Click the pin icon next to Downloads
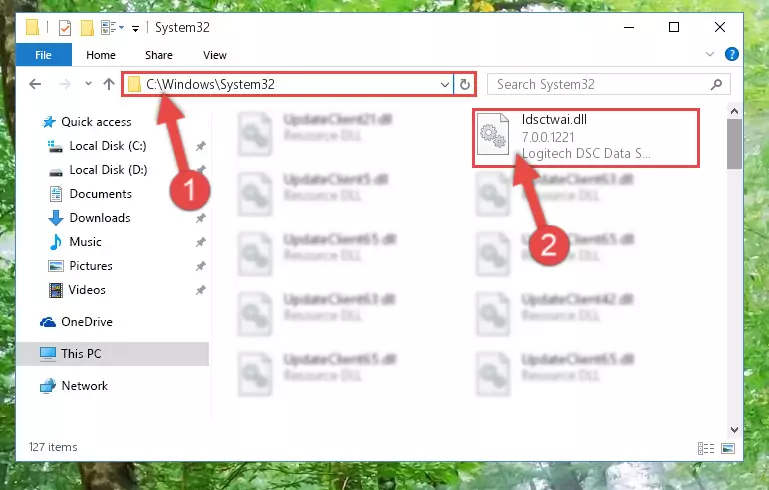Image resolution: width=769 pixels, height=490 pixels. click(201, 218)
